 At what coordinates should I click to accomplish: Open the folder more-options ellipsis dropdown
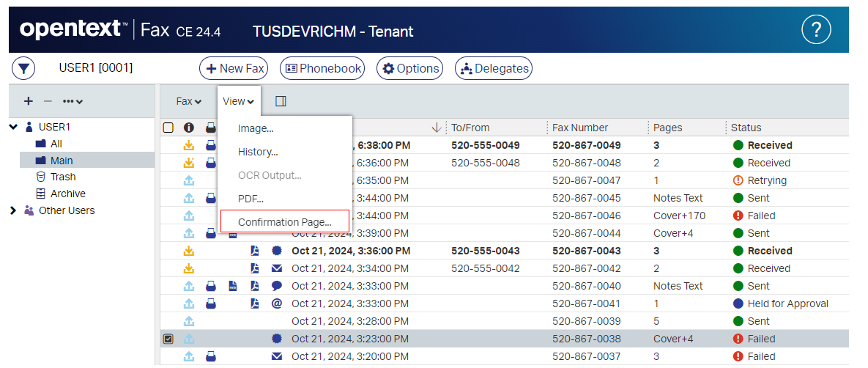tap(73, 101)
